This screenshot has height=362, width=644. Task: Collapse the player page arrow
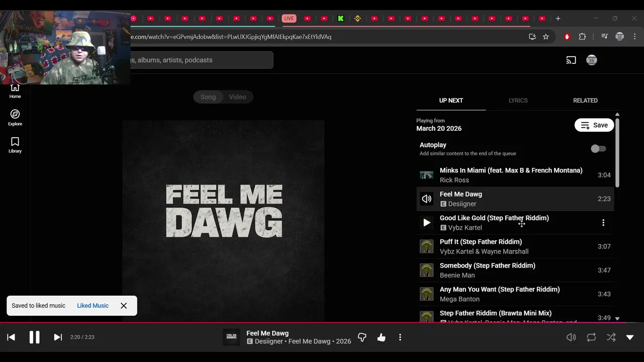(x=630, y=337)
